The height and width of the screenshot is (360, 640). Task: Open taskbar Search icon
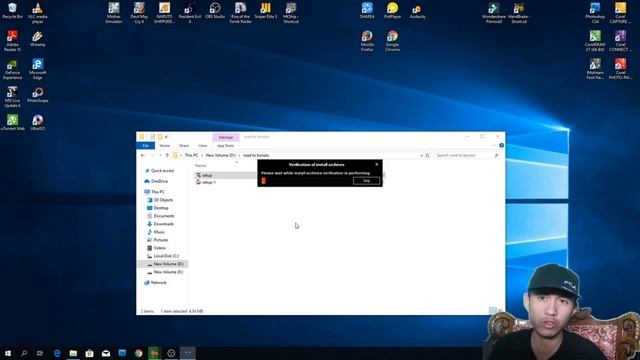click(x=24, y=353)
